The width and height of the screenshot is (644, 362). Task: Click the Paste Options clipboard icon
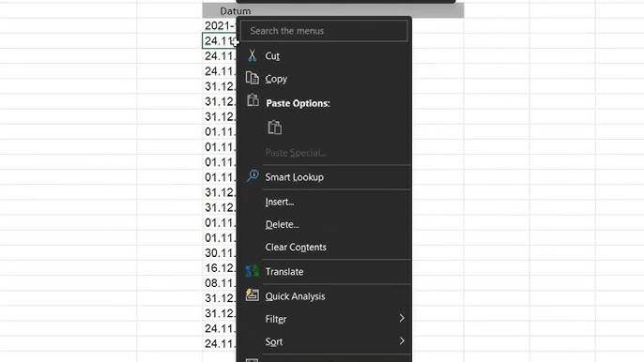coord(253,100)
